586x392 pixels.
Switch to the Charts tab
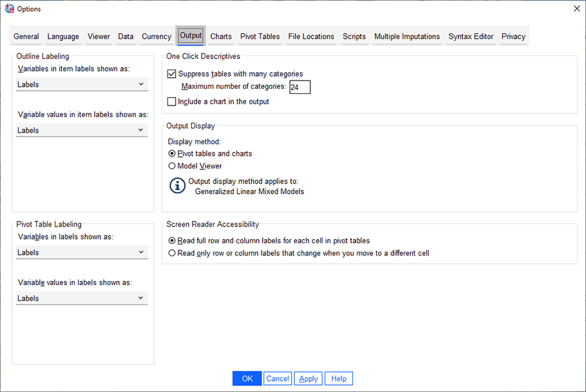(221, 37)
